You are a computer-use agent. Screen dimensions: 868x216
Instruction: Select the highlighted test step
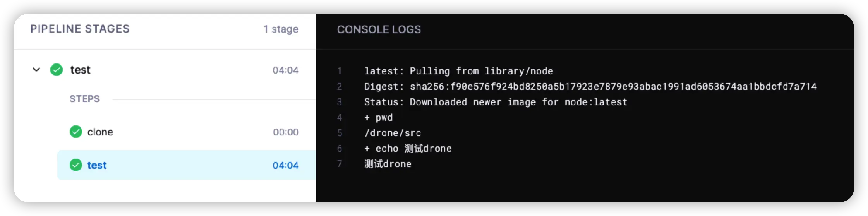coord(187,165)
